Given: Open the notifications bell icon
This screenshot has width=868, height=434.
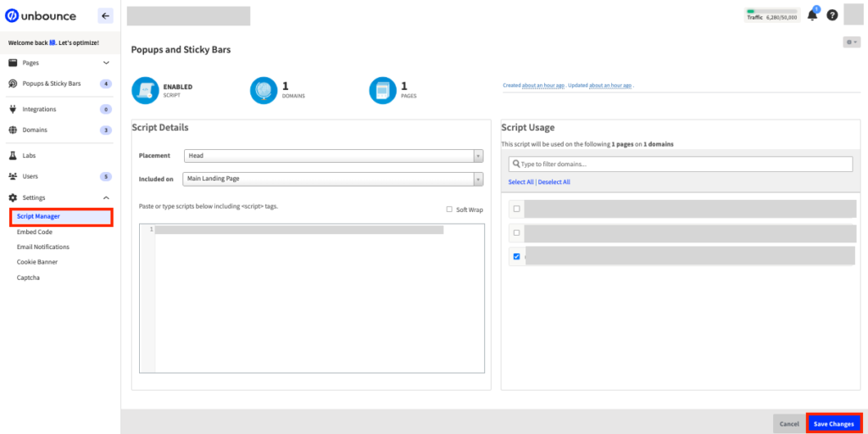Looking at the screenshot, I should [x=812, y=15].
